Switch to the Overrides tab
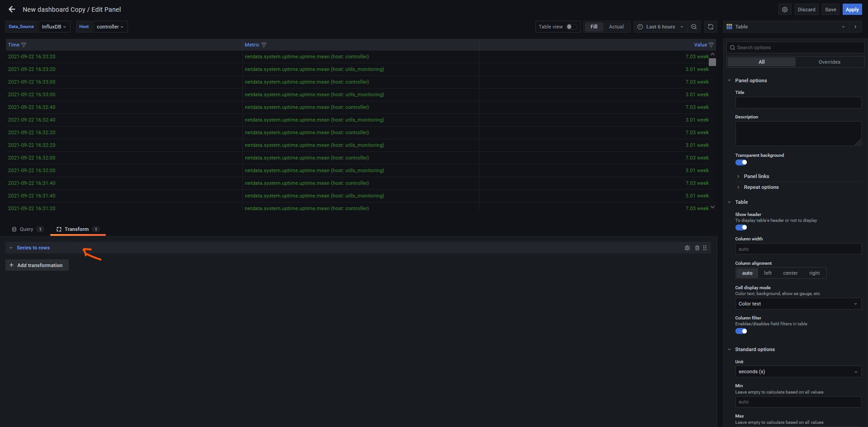The height and width of the screenshot is (427, 868). point(829,62)
